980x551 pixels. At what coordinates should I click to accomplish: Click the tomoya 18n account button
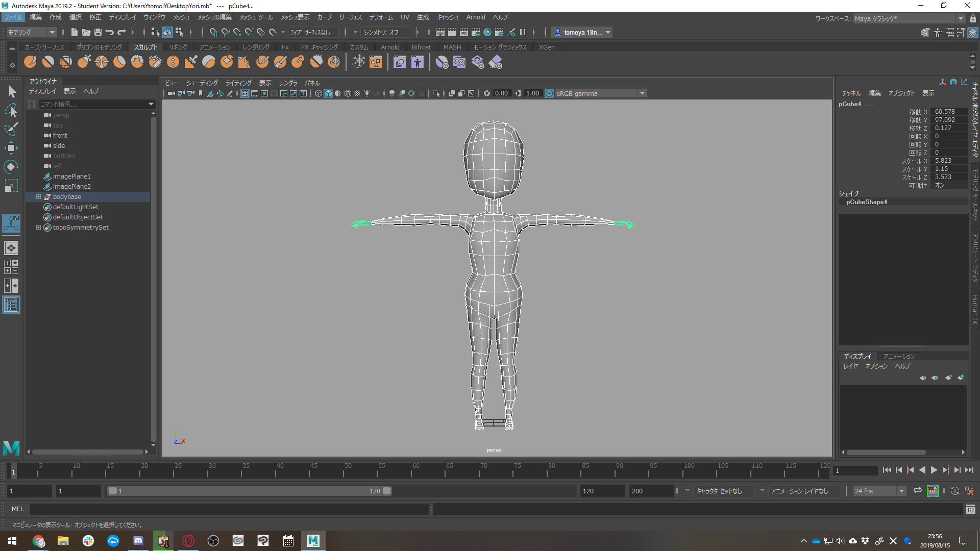[582, 32]
